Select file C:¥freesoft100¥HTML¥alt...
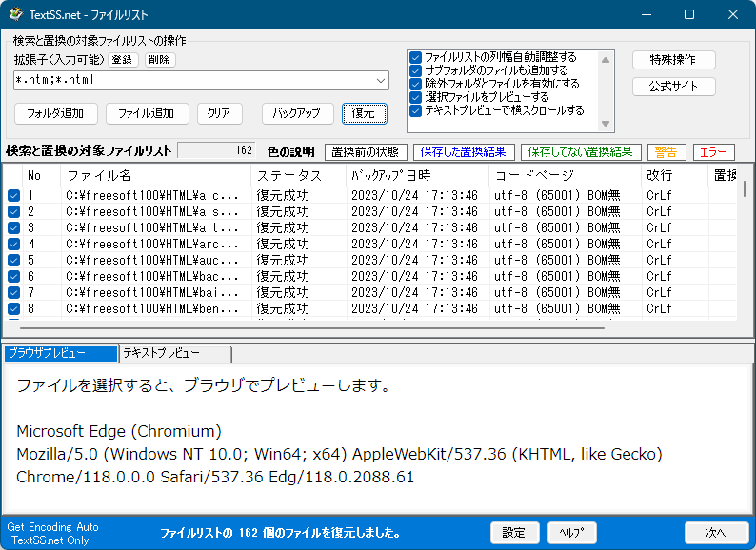This screenshot has height=550, width=756. click(x=152, y=227)
